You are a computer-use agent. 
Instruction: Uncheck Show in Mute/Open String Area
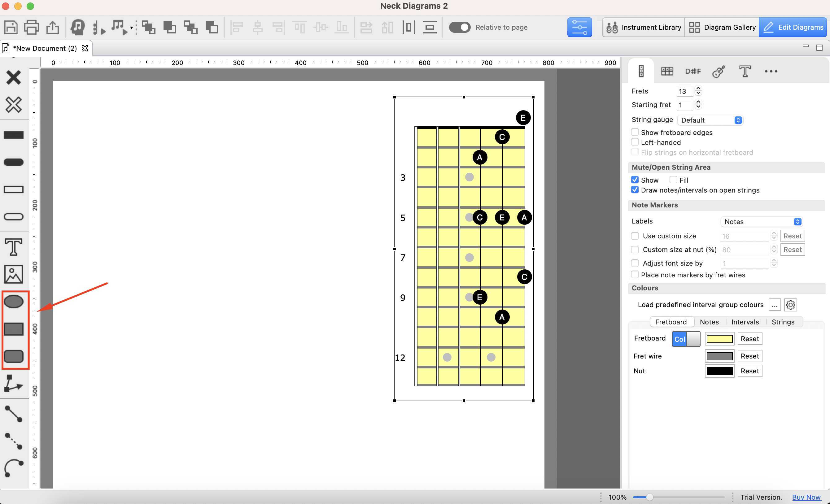coord(635,180)
